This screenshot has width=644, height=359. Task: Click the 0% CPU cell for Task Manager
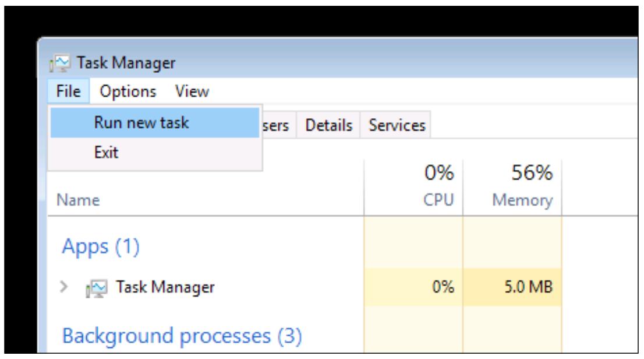tap(413, 287)
